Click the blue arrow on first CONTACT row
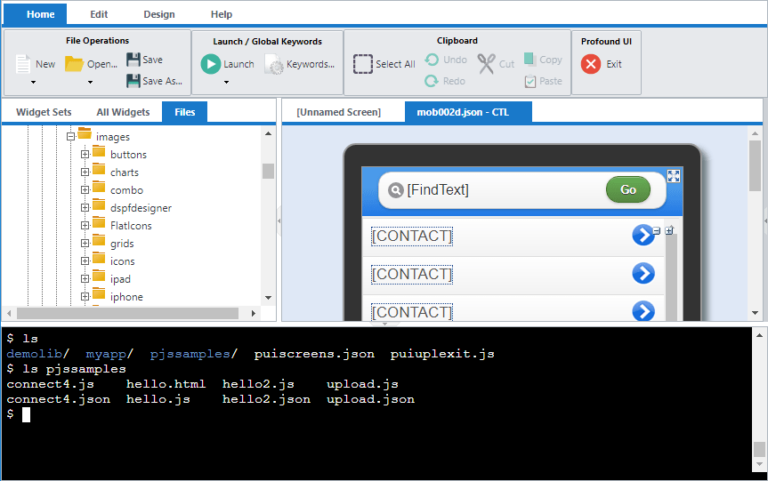The width and height of the screenshot is (768, 481). pyautogui.click(x=643, y=235)
